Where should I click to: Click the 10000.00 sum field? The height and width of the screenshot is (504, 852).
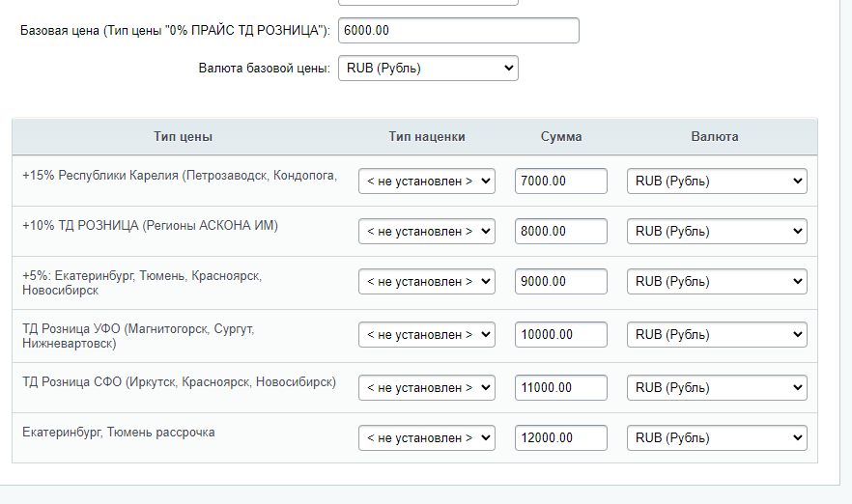(x=560, y=335)
